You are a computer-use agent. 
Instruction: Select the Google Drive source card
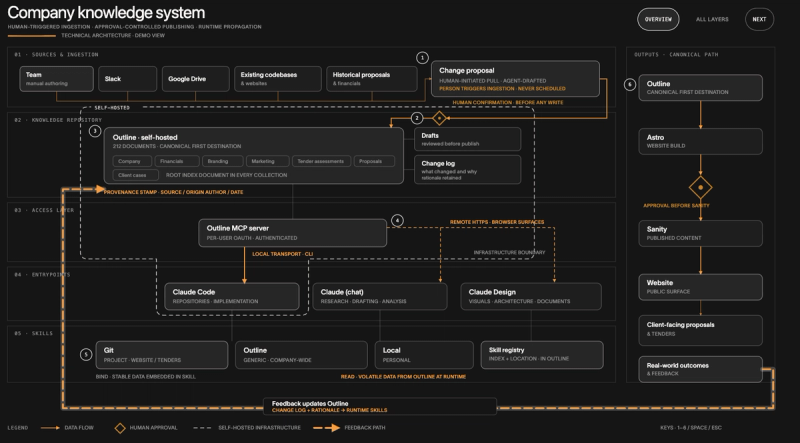[x=195, y=79]
